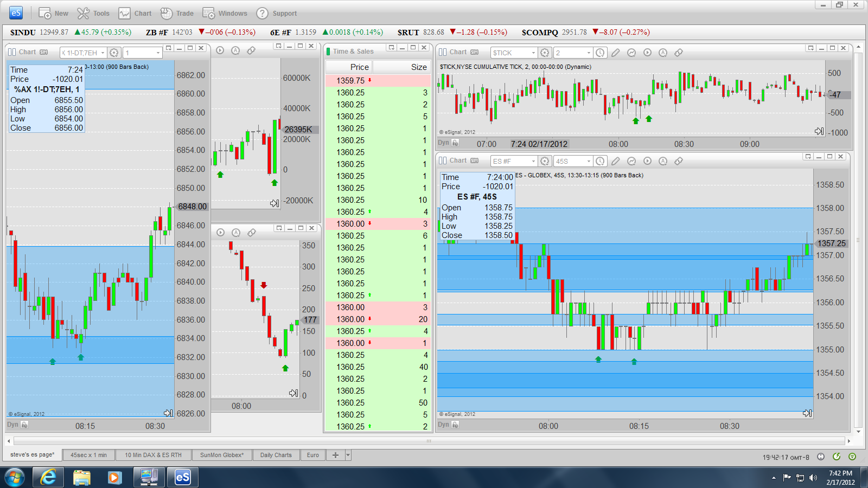Viewport: 868px width, 488px height.
Task: Click studies icon in ES chart toolbar
Action: pyautogui.click(x=631, y=161)
